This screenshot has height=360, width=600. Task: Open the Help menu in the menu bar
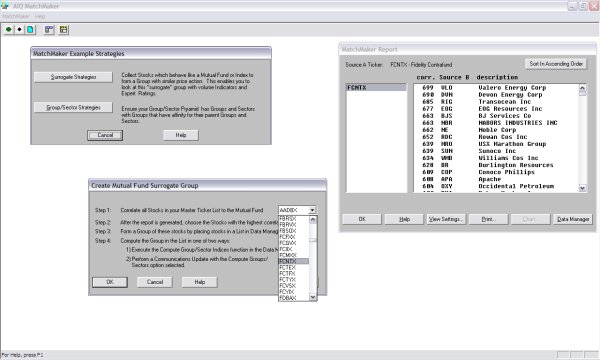[40, 16]
